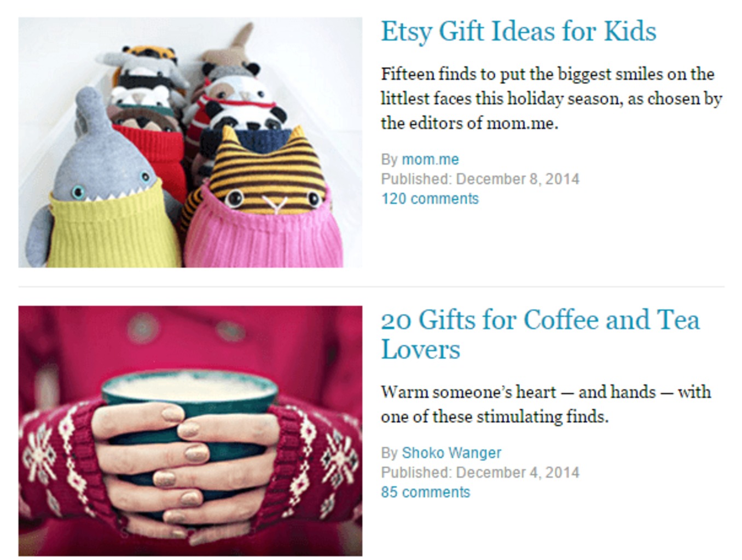Click the word "Lovers" in second headline

(420, 349)
